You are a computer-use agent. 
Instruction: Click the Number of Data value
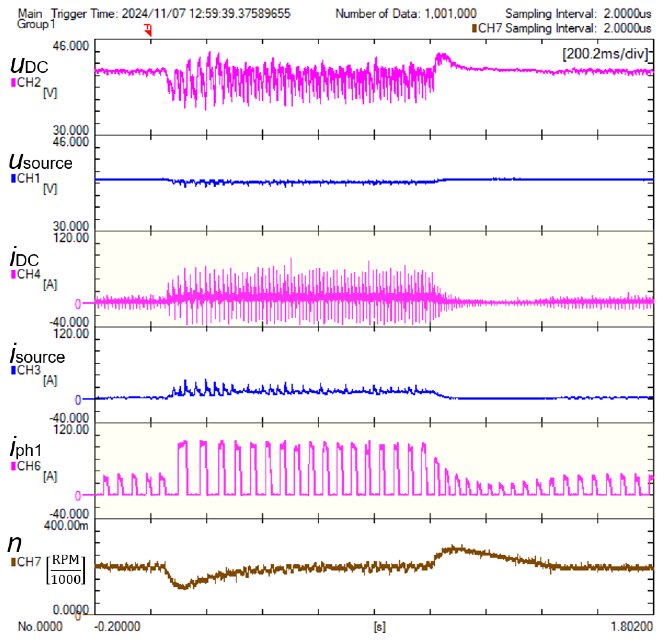[x=450, y=13]
